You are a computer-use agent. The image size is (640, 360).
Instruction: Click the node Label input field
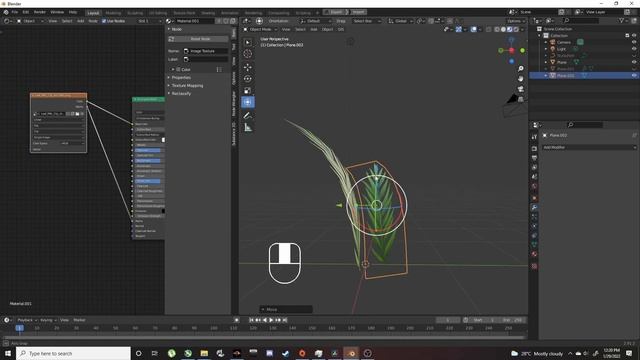tap(205, 59)
